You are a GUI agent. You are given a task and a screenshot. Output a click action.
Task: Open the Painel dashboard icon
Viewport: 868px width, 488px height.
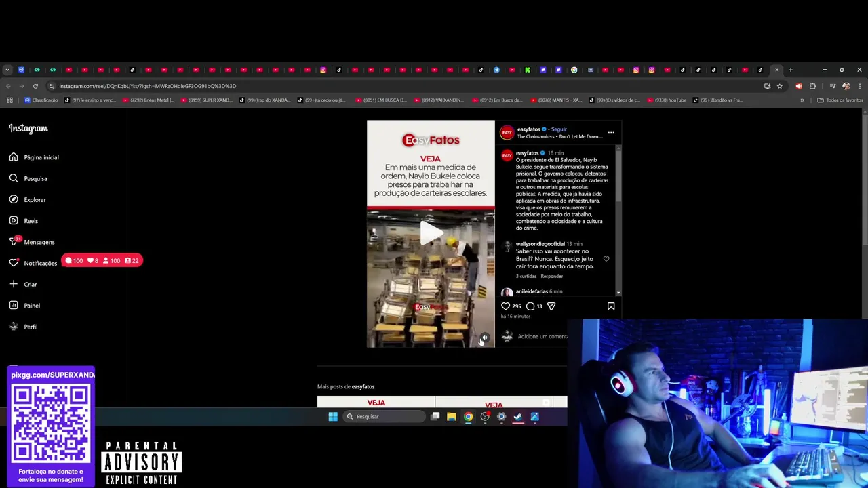[x=14, y=305]
